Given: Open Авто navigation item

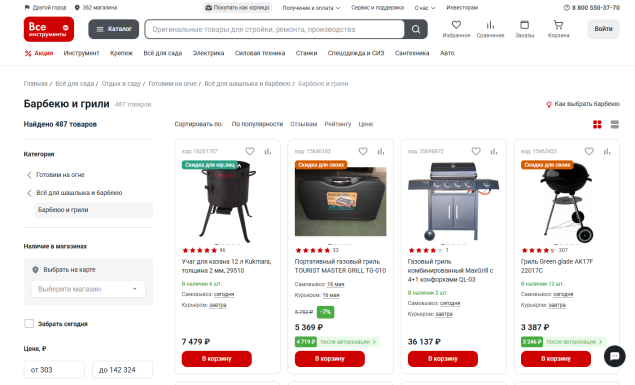Looking at the screenshot, I should click(x=447, y=53).
